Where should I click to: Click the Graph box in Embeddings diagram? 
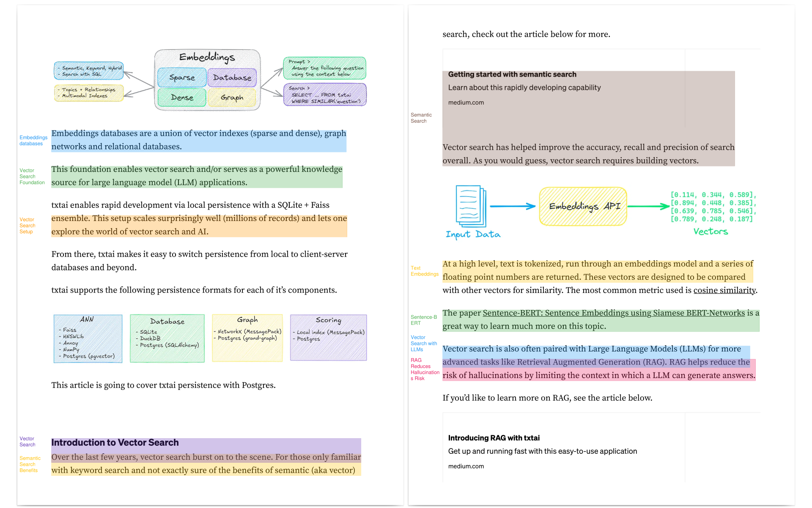point(232,97)
